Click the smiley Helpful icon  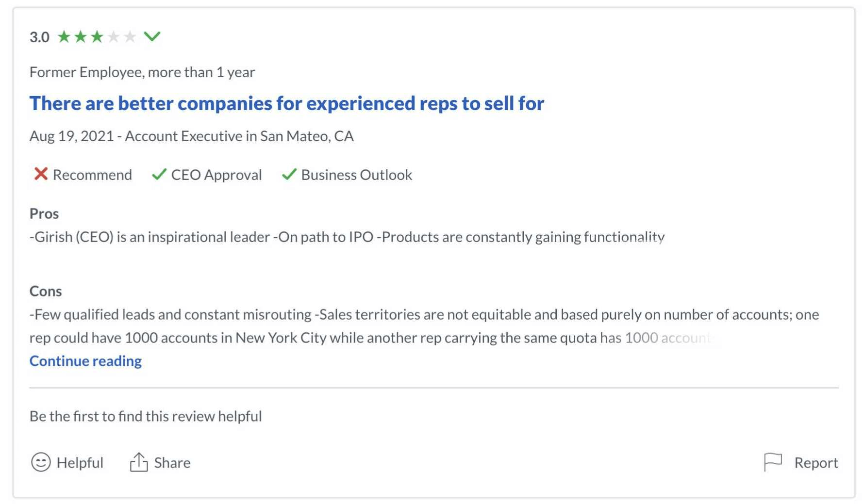pyautogui.click(x=41, y=462)
